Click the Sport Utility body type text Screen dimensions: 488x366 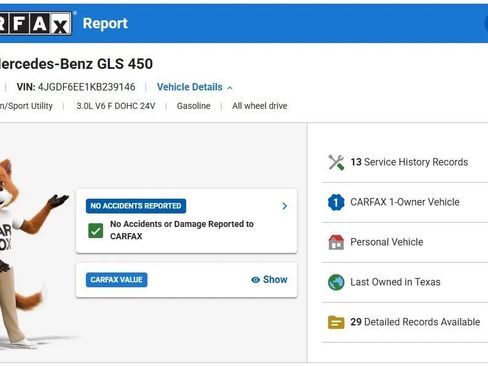pyautogui.click(x=26, y=106)
